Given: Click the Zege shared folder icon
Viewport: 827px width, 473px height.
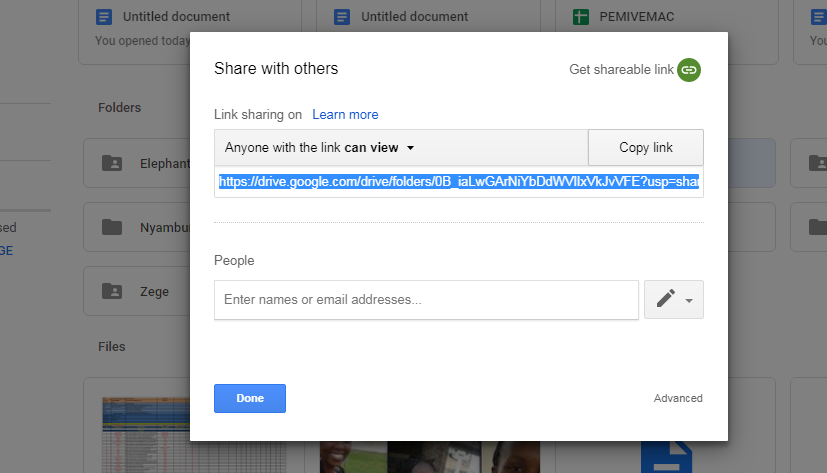Looking at the screenshot, I should (x=112, y=291).
